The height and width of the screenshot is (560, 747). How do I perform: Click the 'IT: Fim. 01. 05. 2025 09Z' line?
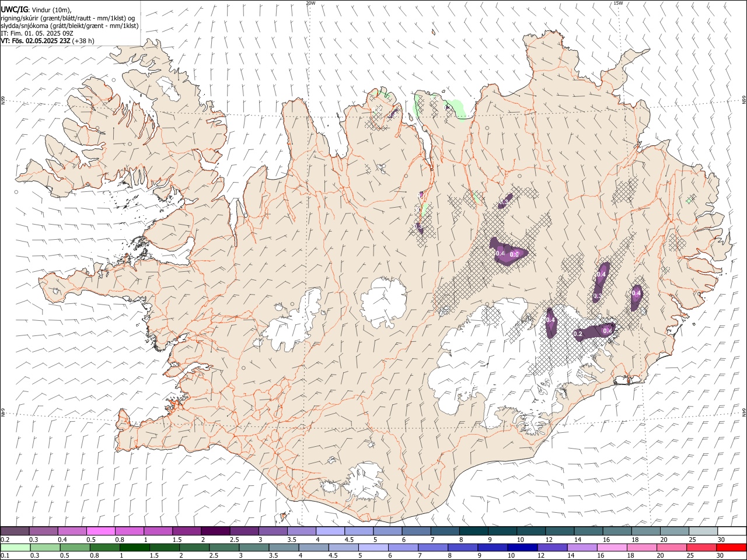click(x=37, y=33)
